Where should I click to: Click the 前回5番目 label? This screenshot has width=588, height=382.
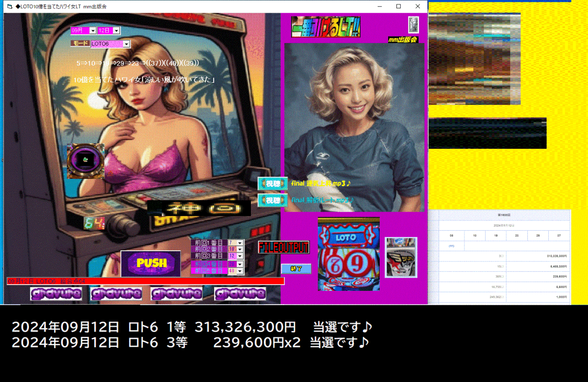coord(209,271)
